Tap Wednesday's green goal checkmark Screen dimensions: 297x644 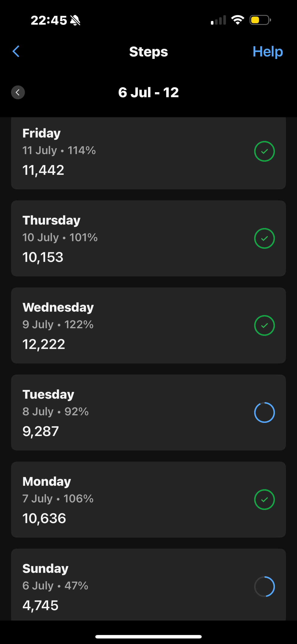click(x=264, y=325)
